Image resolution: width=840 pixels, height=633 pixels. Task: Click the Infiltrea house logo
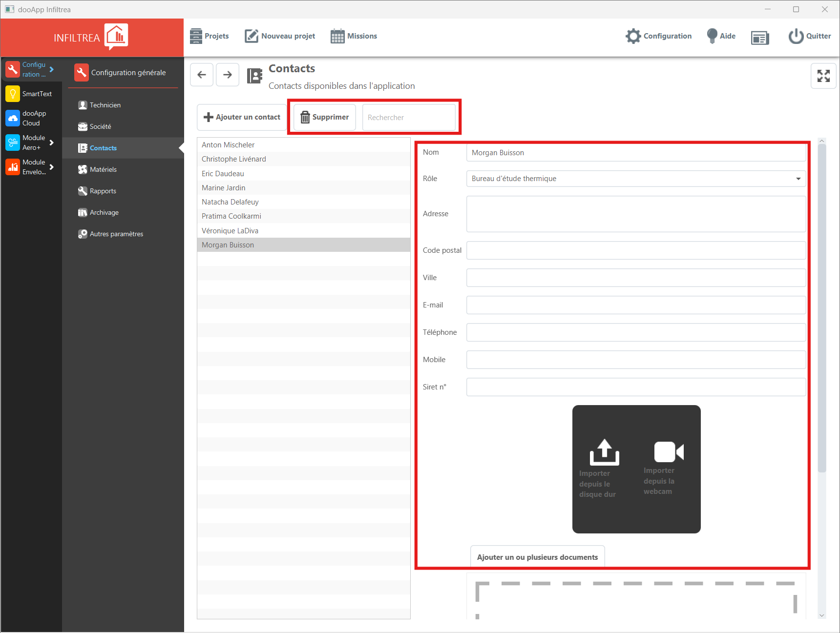point(116,37)
